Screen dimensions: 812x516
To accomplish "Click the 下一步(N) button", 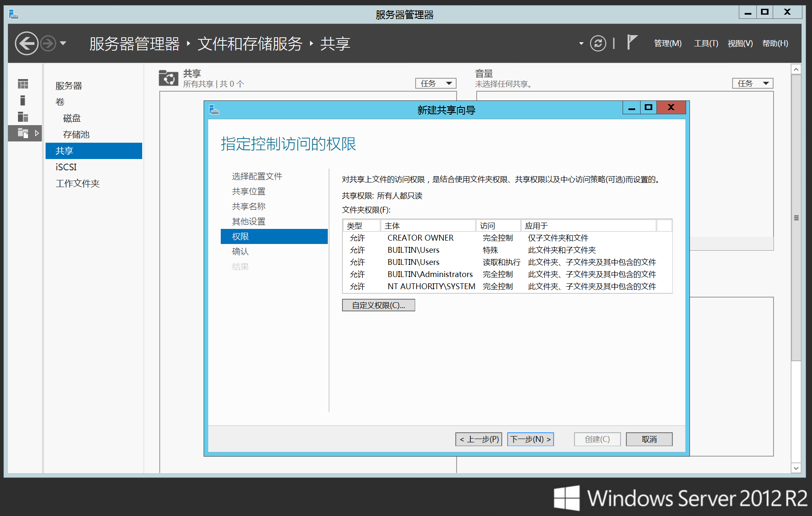I will coord(530,439).
